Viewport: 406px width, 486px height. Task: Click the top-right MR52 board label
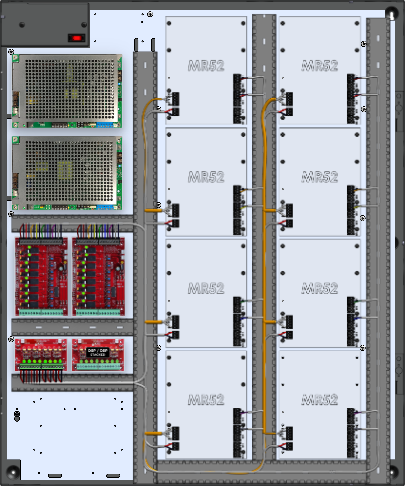click(x=319, y=66)
